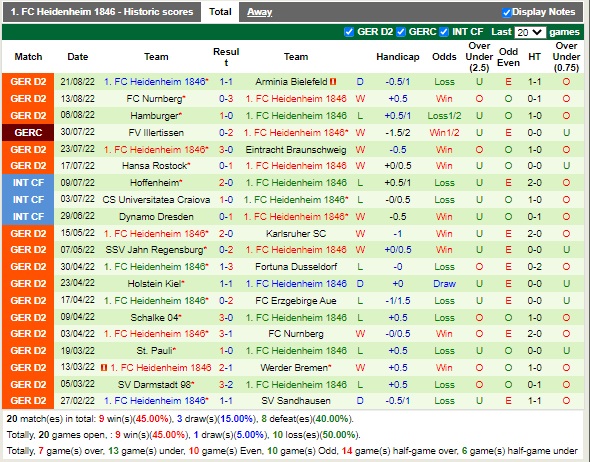Screen dimensions: 590x462
Task: Click handicap -1/1.5 for Erzgebirge Aue match
Action: point(398,301)
